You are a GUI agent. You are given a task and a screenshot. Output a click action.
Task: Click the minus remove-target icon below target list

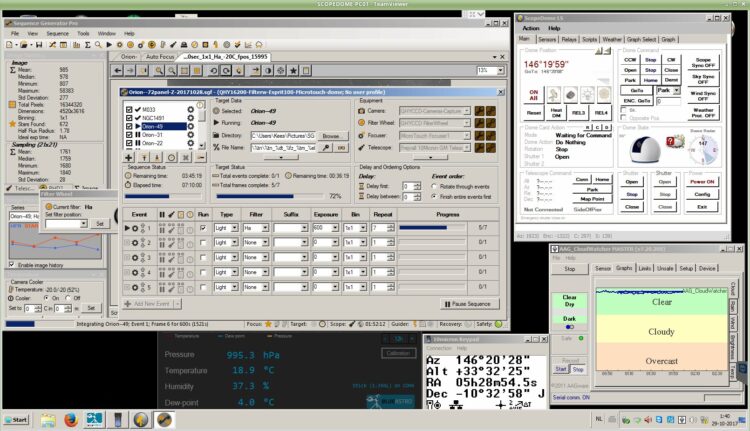[x=201, y=157]
